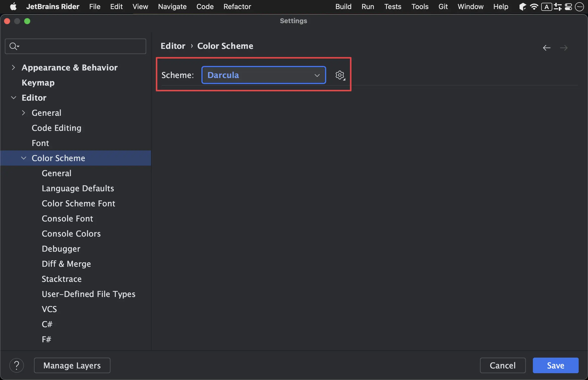Navigate to User-Defined File Types settings
Screen dimensions: 588x380
(89, 293)
